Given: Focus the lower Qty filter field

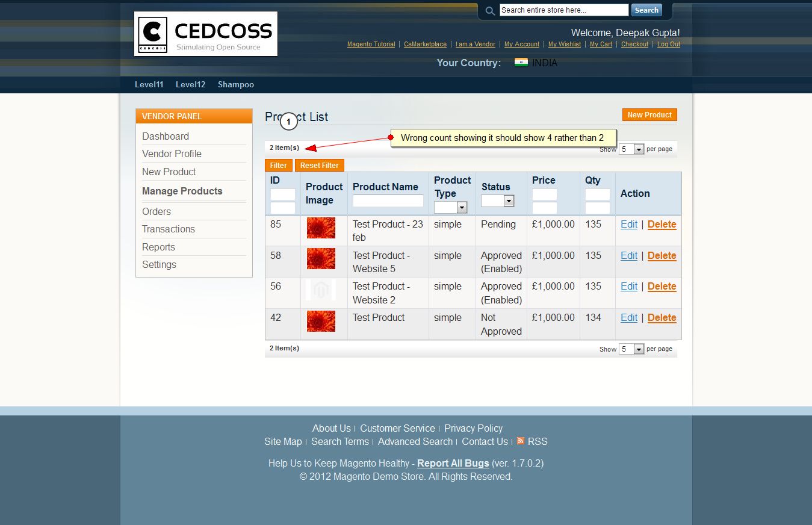Looking at the screenshot, I should [x=598, y=208].
